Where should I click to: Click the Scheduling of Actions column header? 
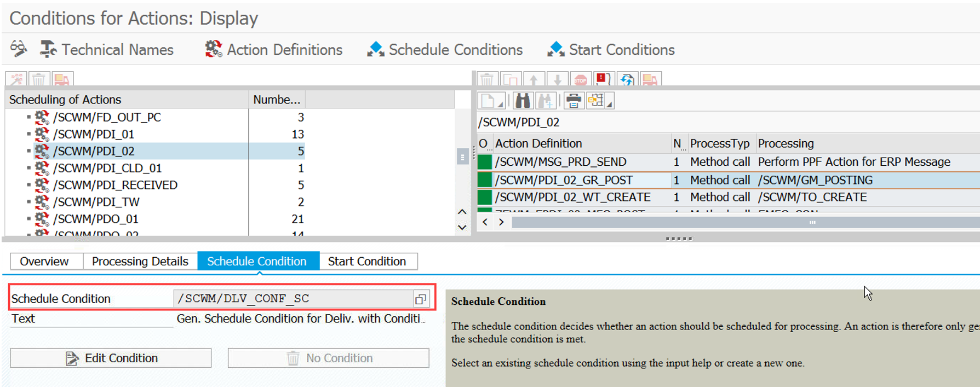click(127, 100)
